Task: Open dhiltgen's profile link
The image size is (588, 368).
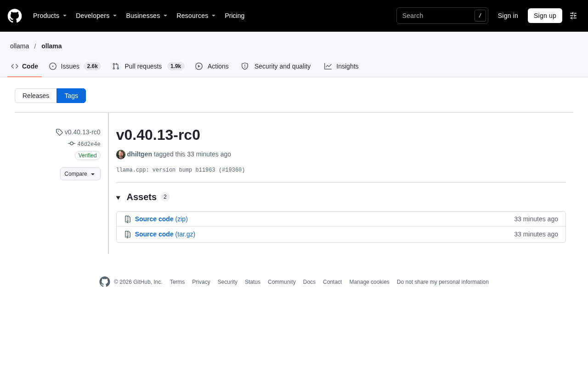Action: [x=140, y=154]
